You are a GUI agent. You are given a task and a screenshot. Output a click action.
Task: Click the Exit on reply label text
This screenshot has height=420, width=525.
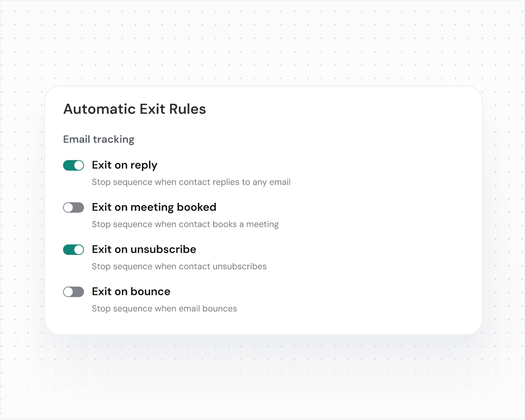pyautogui.click(x=125, y=165)
